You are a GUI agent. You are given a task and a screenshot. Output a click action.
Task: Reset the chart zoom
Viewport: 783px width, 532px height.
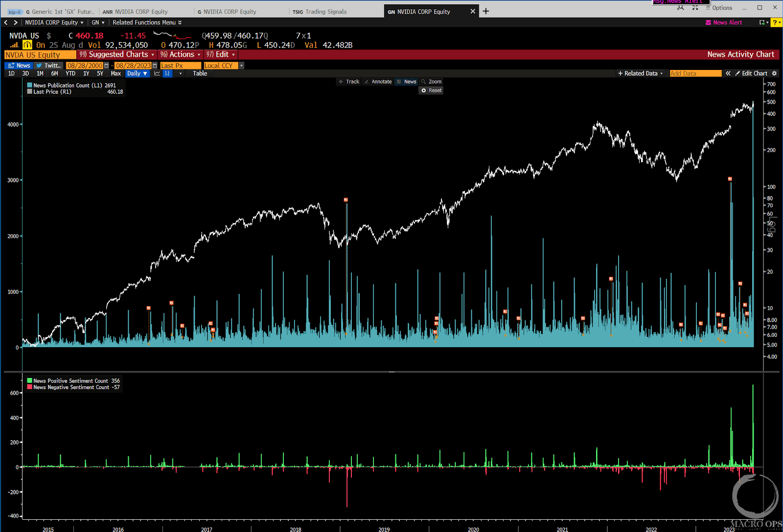pyautogui.click(x=432, y=90)
